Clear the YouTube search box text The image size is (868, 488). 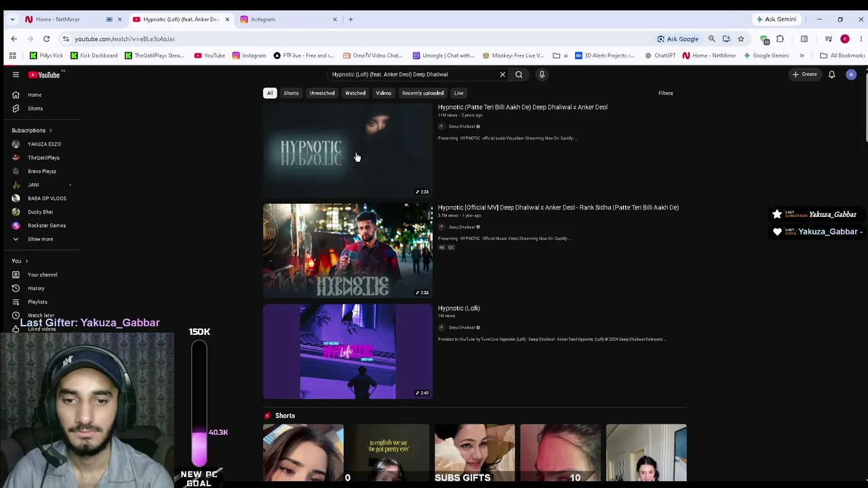[502, 75]
